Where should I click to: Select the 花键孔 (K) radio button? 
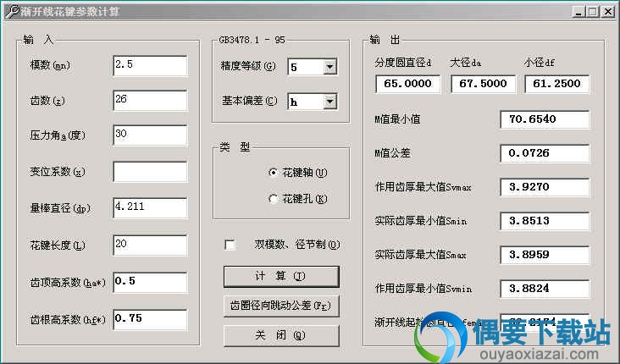(273, 199)
